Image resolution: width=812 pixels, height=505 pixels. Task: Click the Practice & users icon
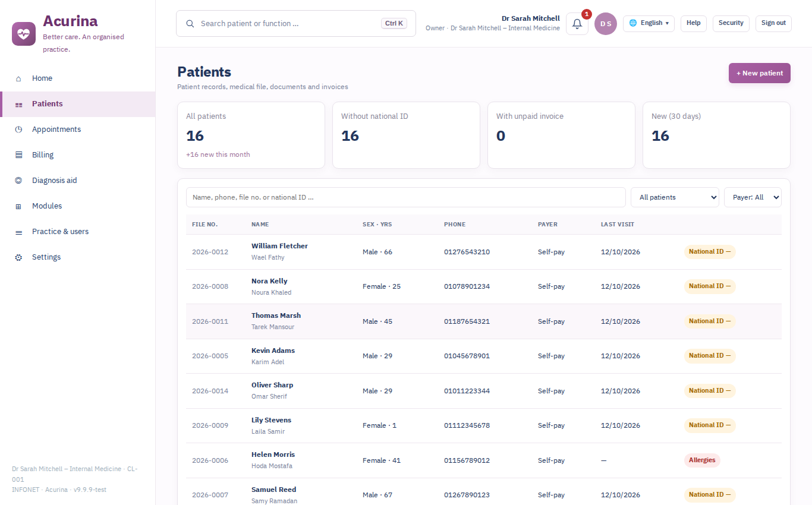(18, 232)
